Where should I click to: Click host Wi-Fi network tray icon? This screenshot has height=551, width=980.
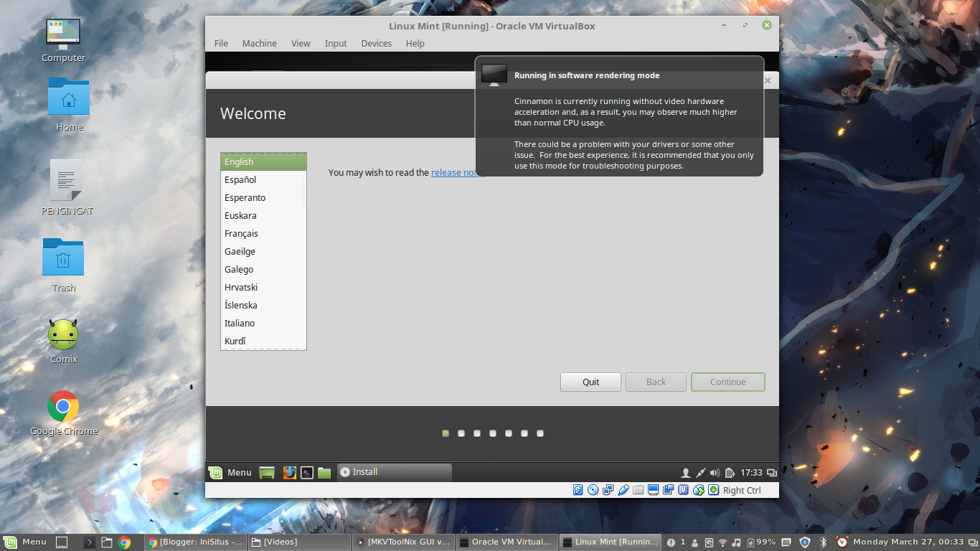[722, 542]
